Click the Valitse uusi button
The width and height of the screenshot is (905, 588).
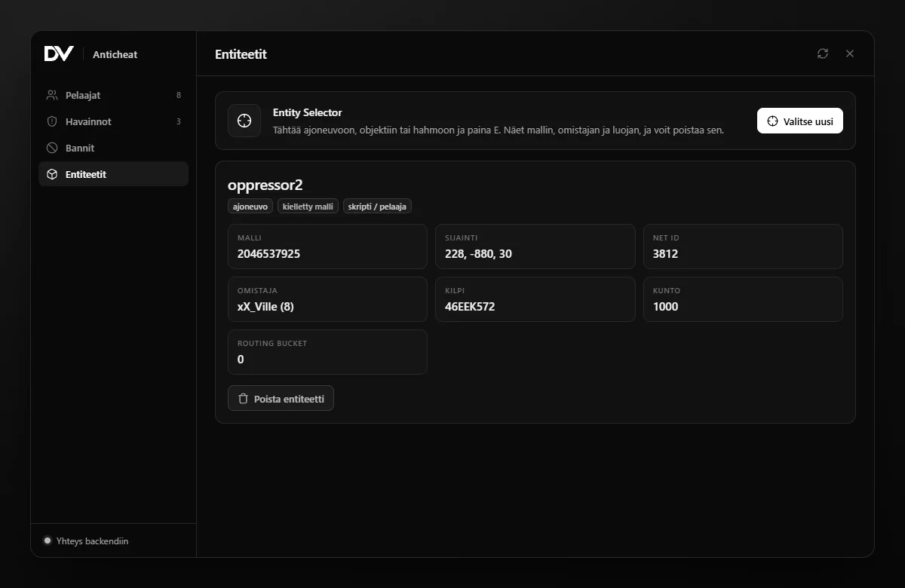click(800, 121)
